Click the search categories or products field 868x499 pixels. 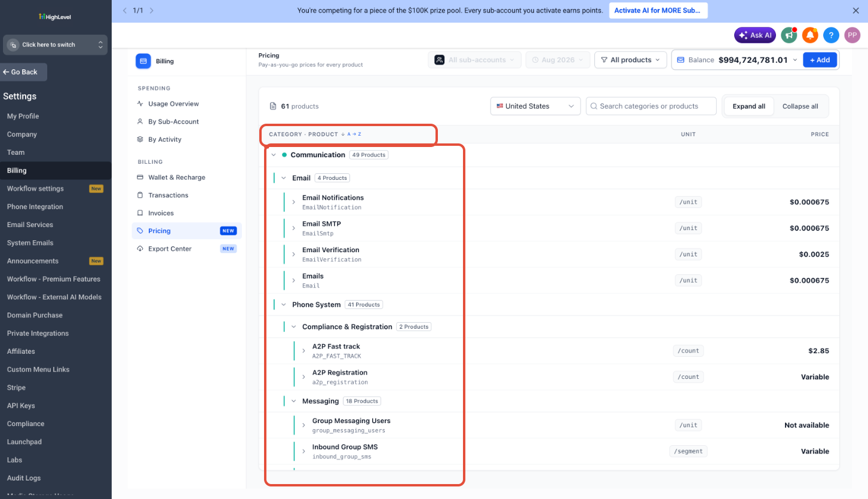[x=651, y=106]
